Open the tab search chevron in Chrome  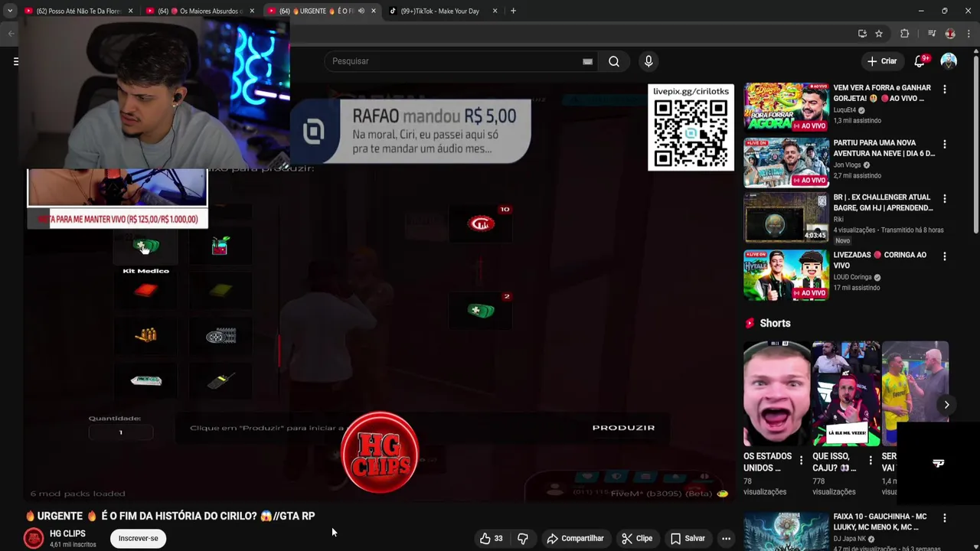pyautogui.click(x=9, y=11)
